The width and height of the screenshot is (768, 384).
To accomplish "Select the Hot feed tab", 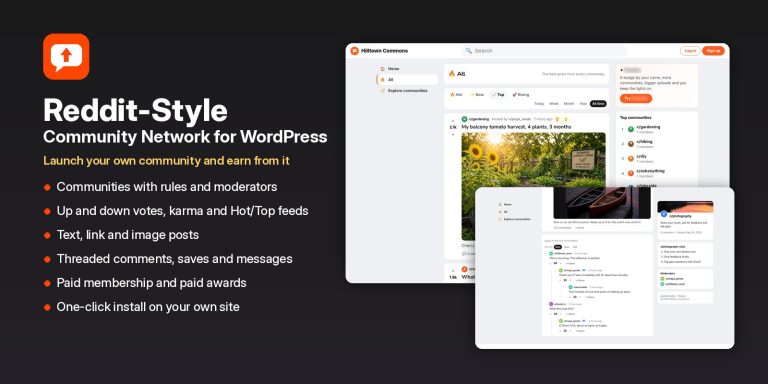I will coord(456,95).
